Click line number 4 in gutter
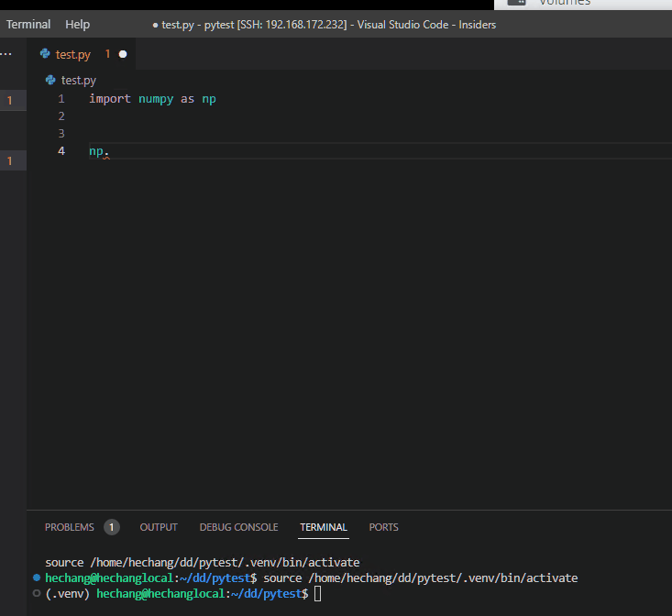Screen dimensions: 672x616 pos(61,150)
